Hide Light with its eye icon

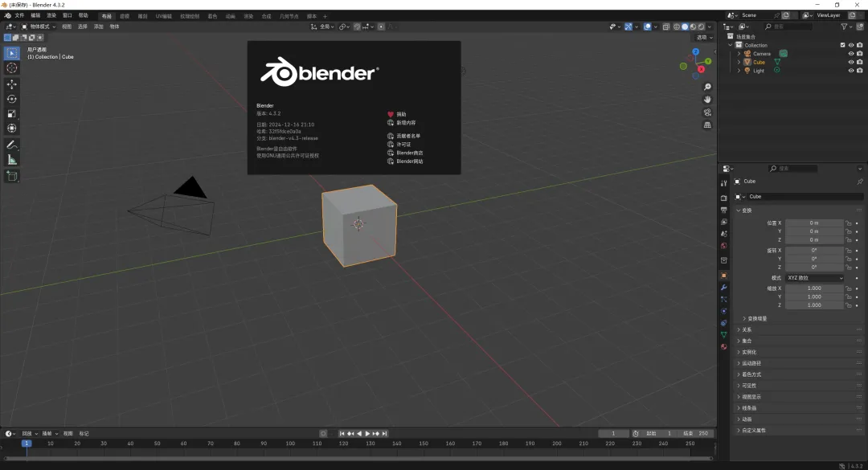851,71
